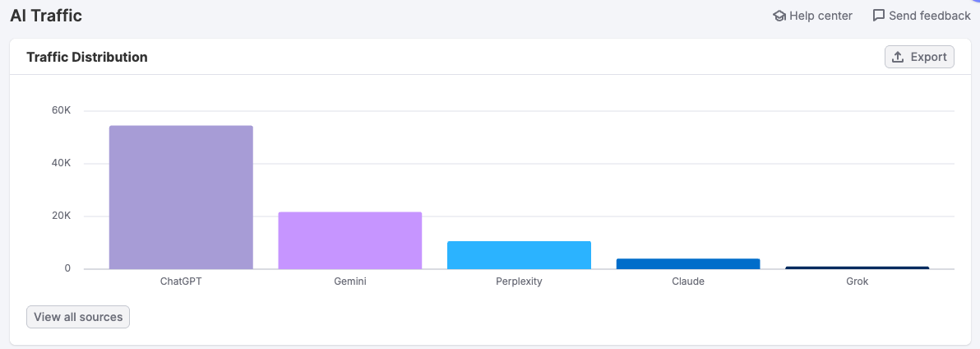
Task: Click the Traffic Distribution heading
Action: [x=87, y=57]
